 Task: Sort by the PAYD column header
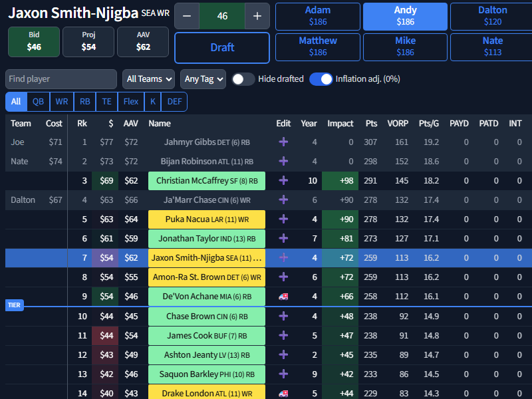pyautogui.click(x=459, y=124)
